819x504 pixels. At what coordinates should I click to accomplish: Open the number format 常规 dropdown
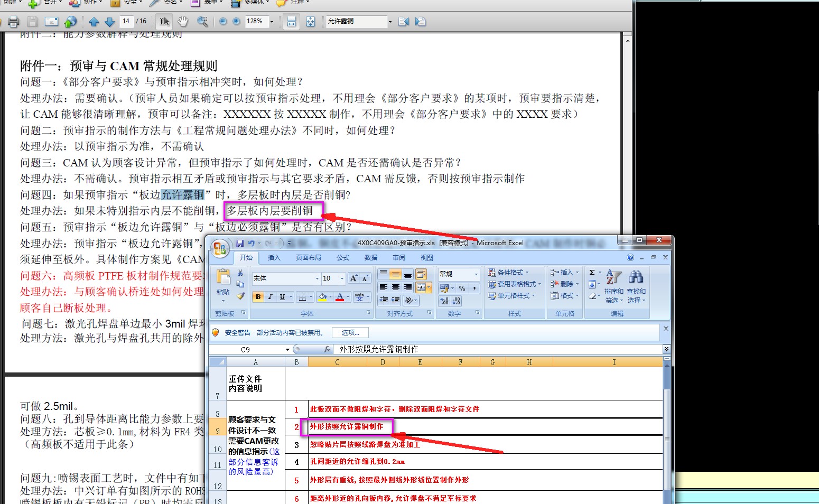[476, 274]
